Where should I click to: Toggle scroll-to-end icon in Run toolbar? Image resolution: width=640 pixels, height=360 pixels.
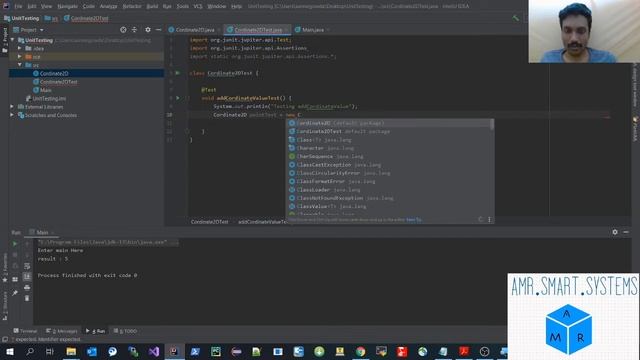pos(27,277)
